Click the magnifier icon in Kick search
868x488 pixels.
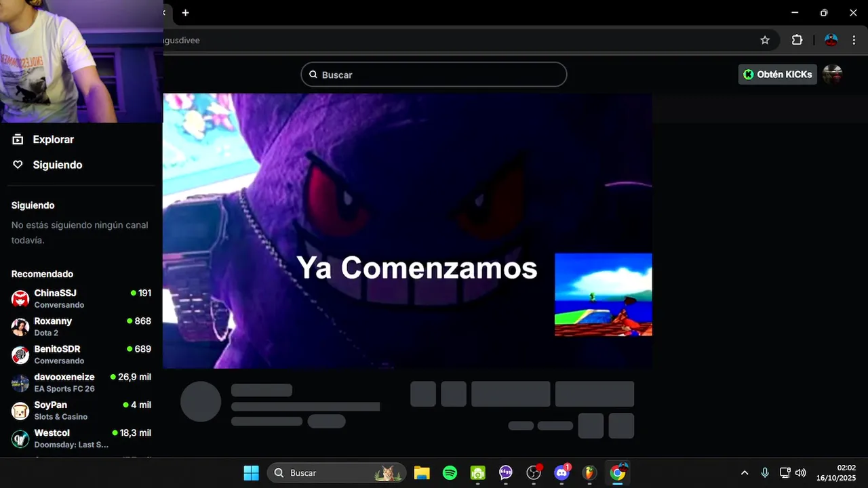(x=313, y=75)
